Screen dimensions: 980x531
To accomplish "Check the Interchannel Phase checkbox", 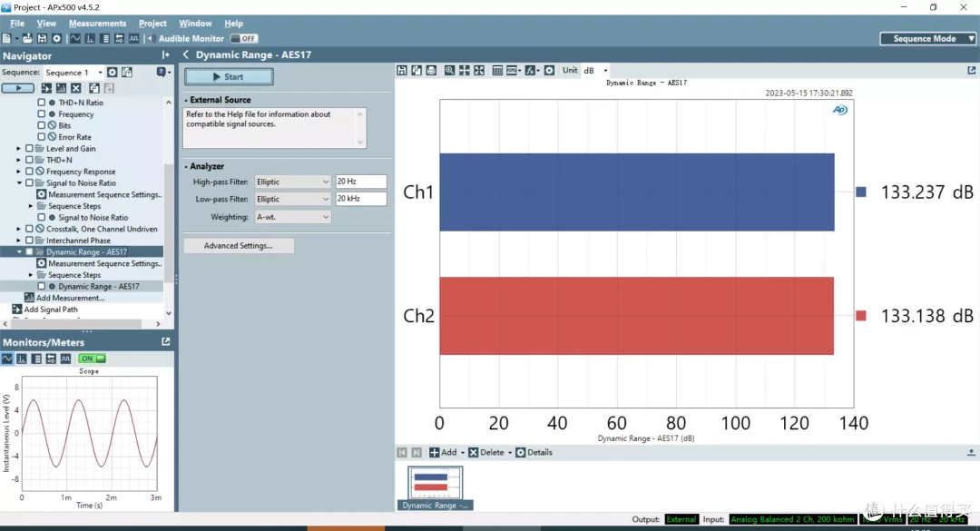I will coord(29,241).
